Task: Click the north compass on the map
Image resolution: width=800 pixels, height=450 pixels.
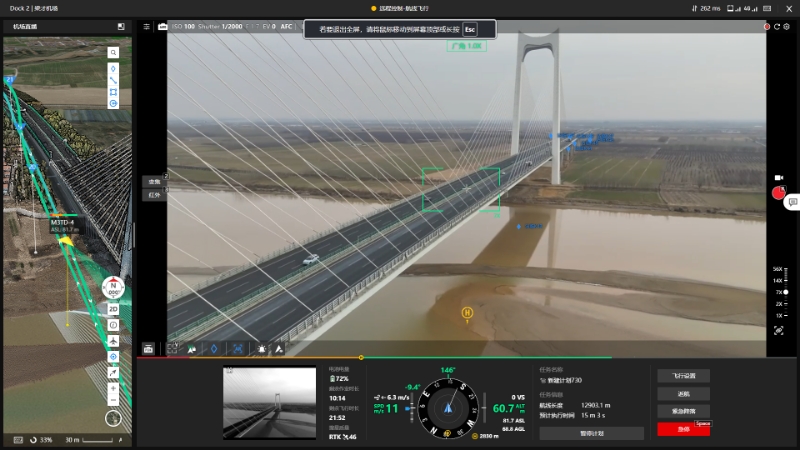Action: pyautogui.click(x=114, y=287)
